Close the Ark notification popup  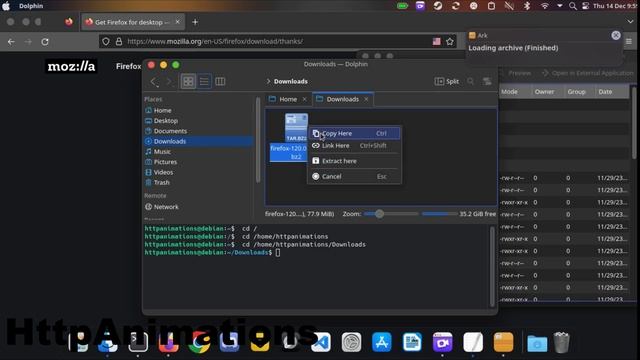[616, 36]
